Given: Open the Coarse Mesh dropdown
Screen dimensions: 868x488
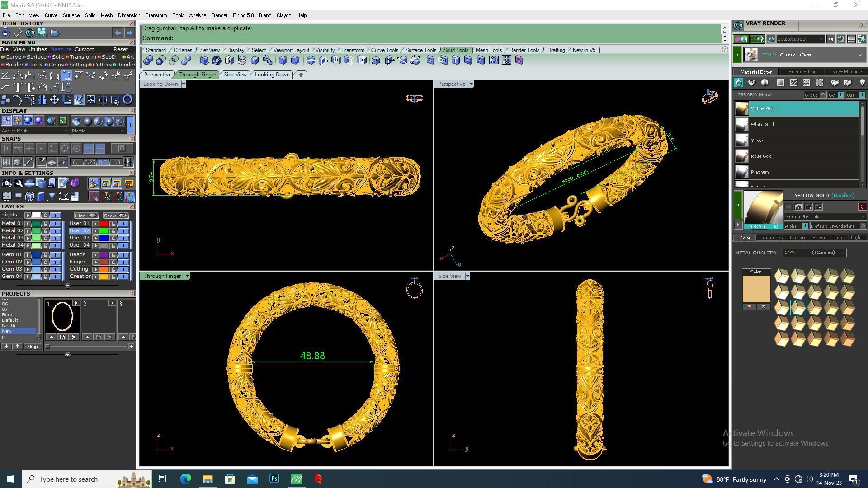Looking at the screenshot, I should 34,131.
